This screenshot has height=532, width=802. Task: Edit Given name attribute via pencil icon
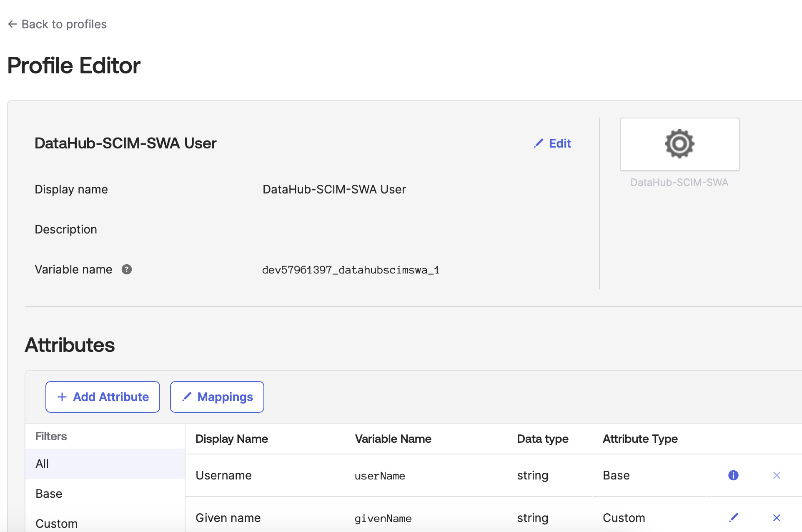pyautogui.click(x=734, y=518)
